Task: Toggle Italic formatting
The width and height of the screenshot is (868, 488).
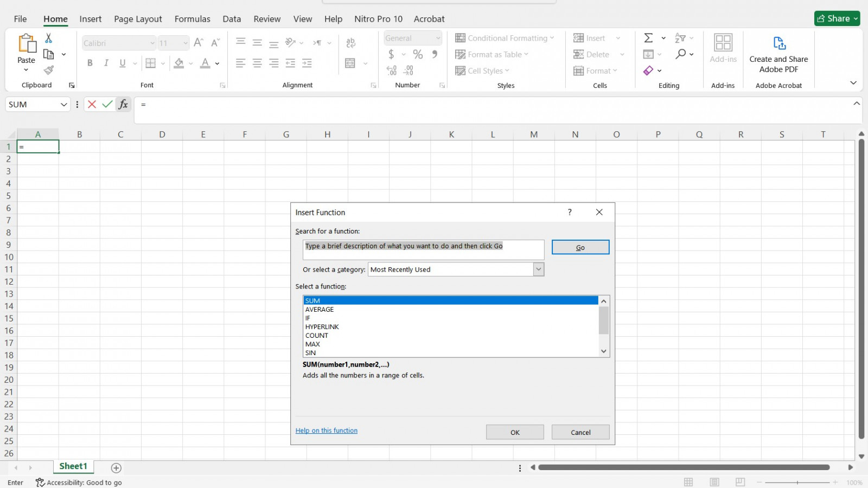Action: (x=106, y=63)
